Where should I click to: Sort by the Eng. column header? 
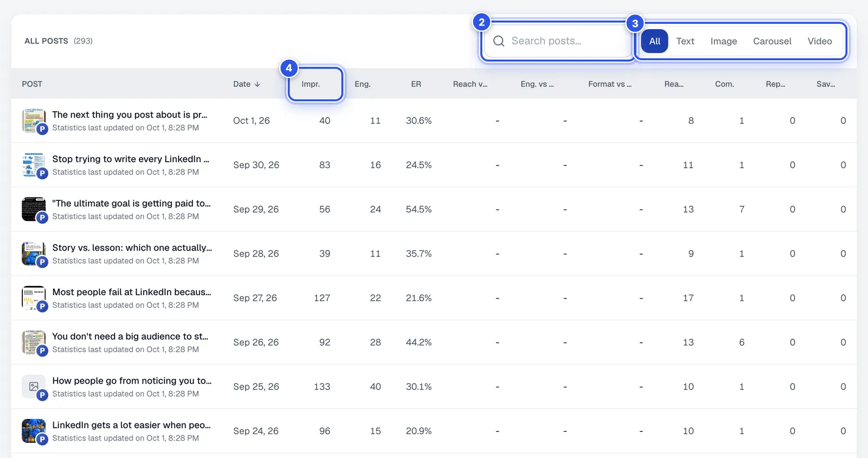click(x=362, y=84)
